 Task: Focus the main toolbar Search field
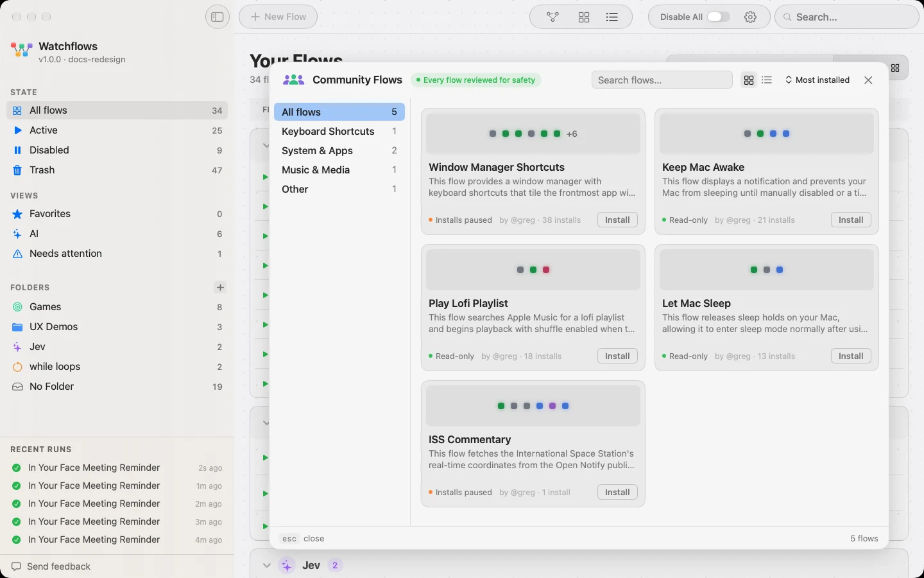point(847,17)
